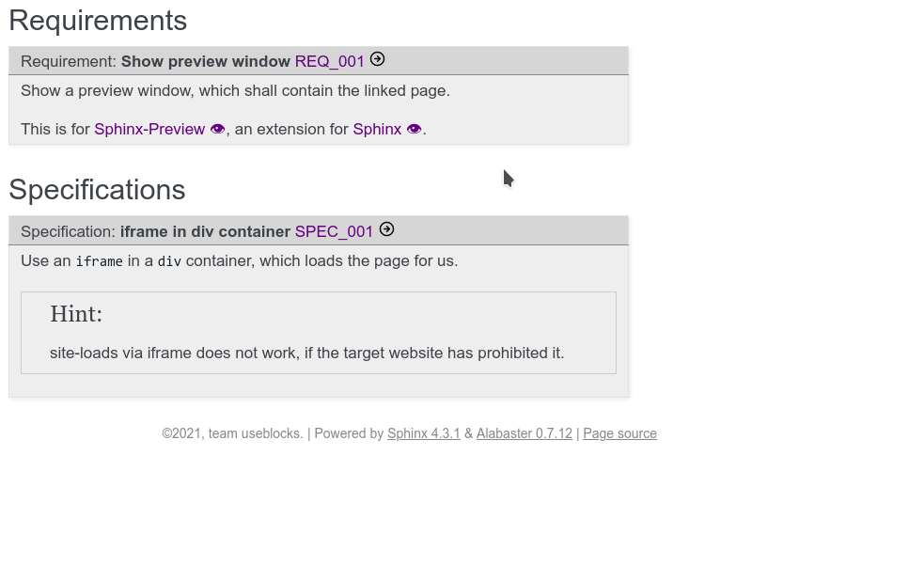Click the inline "iframe" code text
924x566 pixels.
tap(100, 261)
